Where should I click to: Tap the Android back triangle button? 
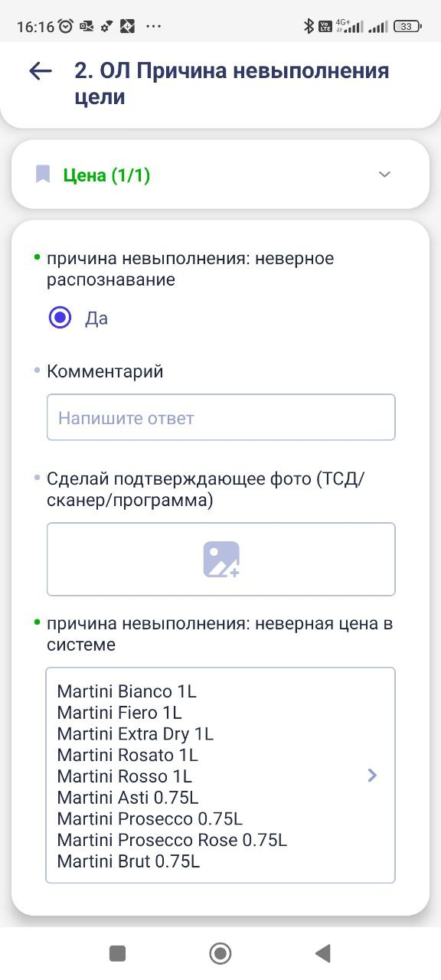click(323, 953)
